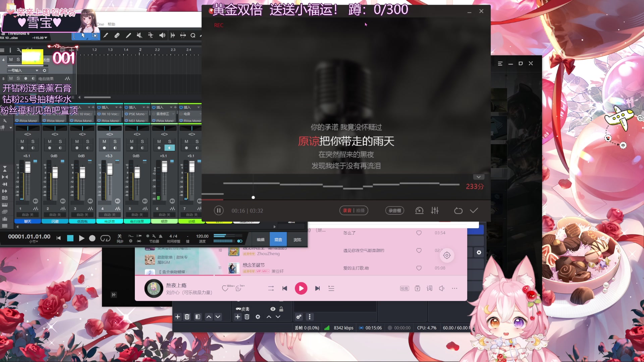Restart the karaoke song recording
644x362 pixels.
458,210
